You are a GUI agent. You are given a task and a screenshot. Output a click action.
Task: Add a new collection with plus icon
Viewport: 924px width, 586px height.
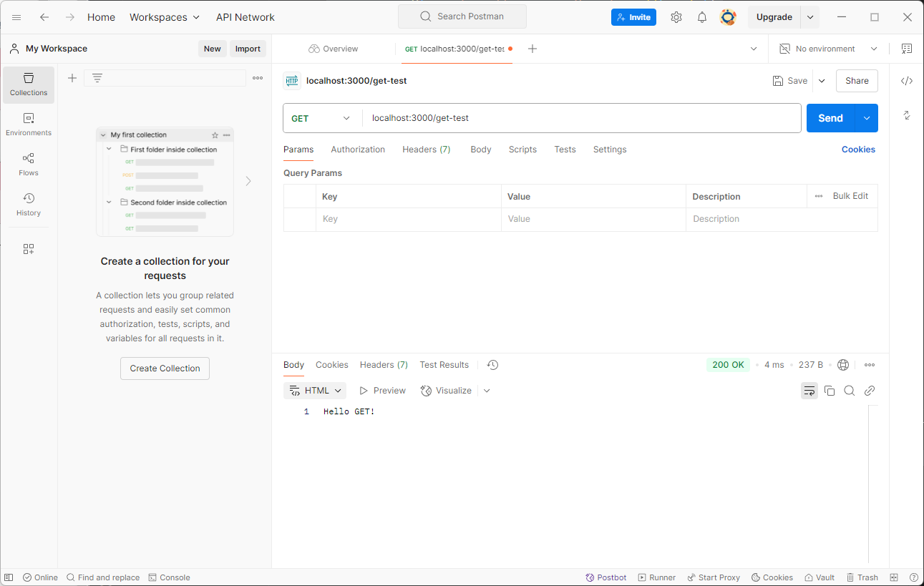point(72,78)
